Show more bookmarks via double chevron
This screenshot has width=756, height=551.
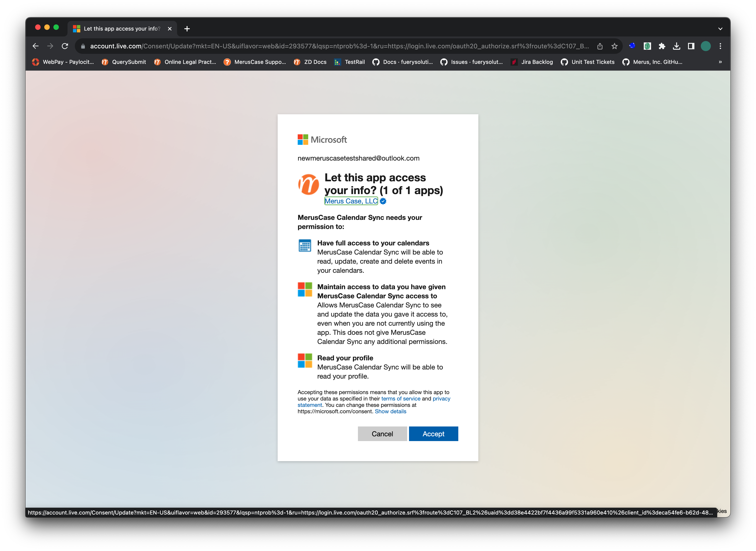coord(720,62)
